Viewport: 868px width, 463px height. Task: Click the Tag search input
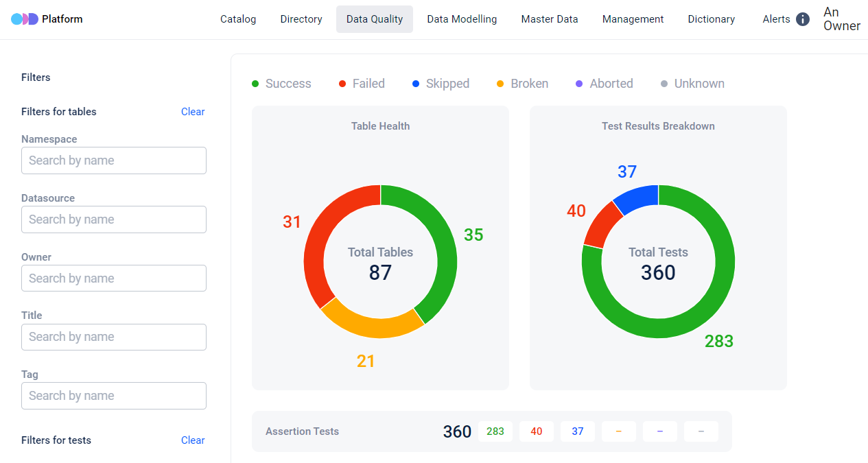pyautogui.click(x=114, y=396)
